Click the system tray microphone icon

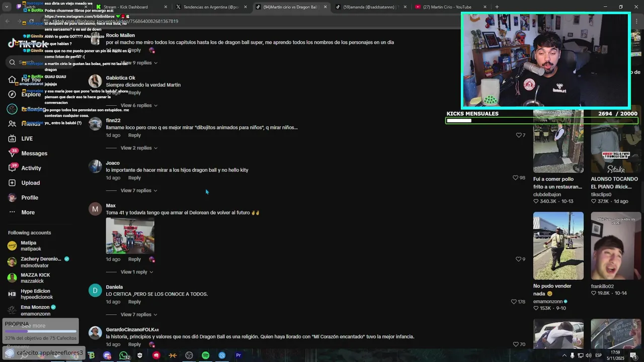(573, 355)
